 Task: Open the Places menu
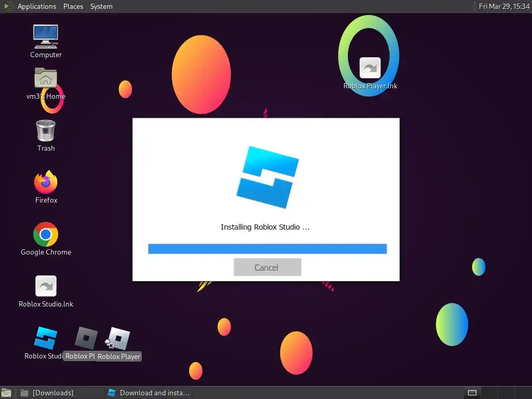coord(73,6)
